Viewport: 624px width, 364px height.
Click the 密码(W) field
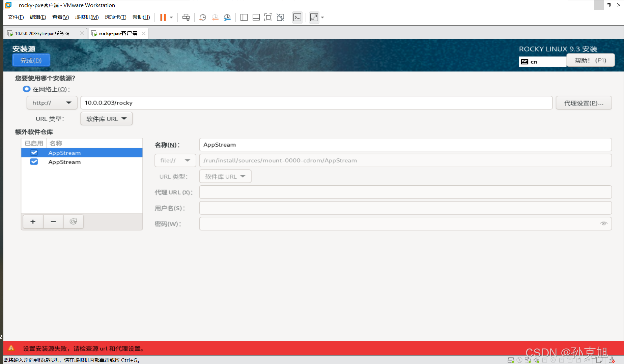click(x=405, y=224)
